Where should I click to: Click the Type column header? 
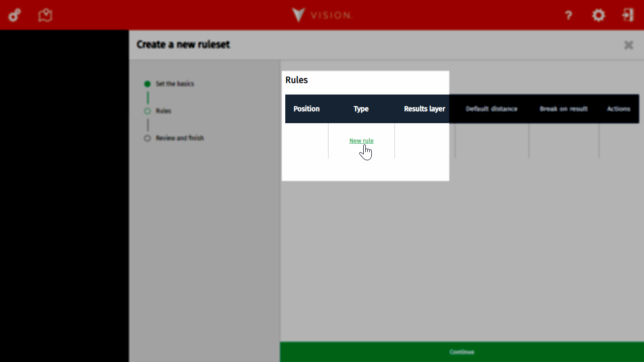click(x=361, y=109)
